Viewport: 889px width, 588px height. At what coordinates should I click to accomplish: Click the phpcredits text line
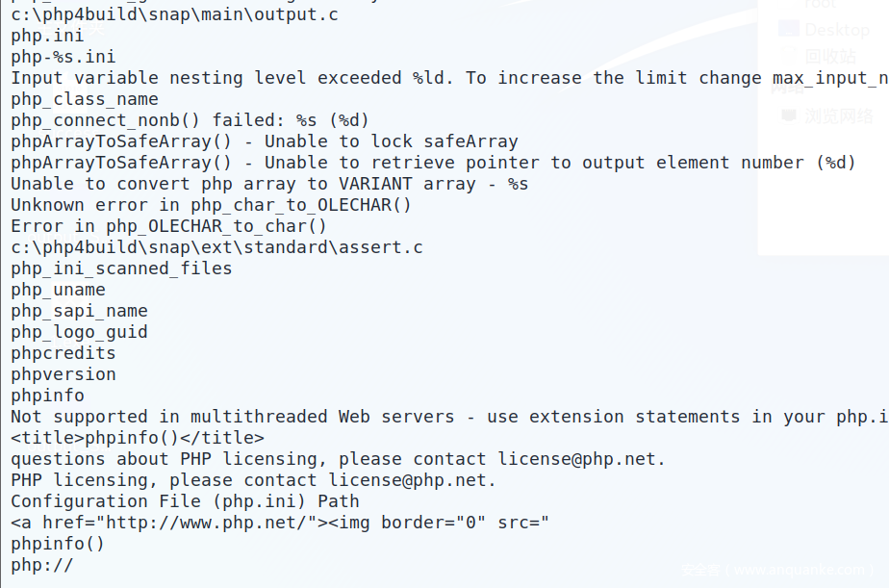pos(63,353)
